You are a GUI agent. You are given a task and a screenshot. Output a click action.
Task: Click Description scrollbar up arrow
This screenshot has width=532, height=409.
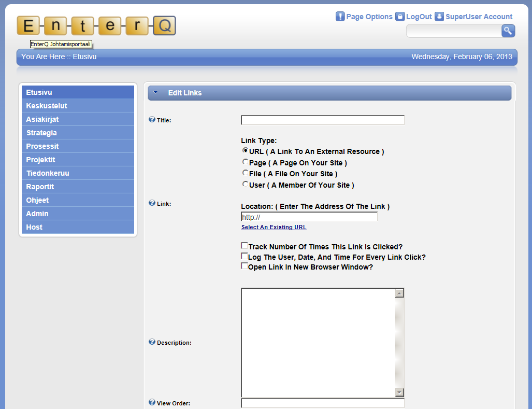click(400, 293)
